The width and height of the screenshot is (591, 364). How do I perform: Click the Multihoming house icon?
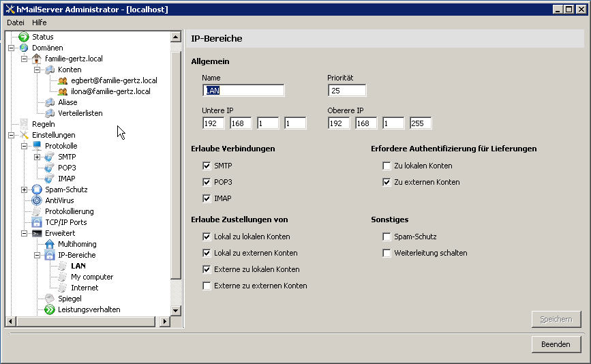(x=49, y=244)
